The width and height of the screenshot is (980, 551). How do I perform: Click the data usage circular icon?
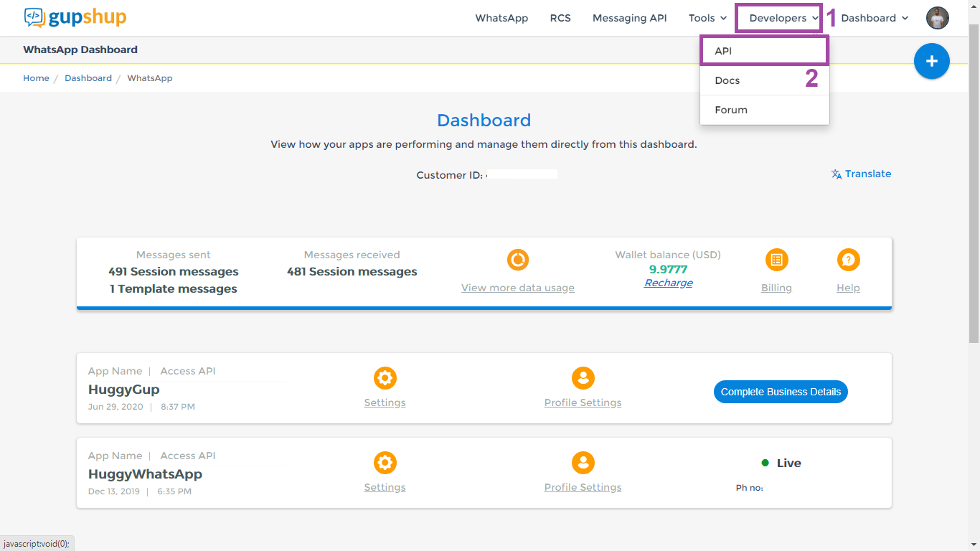[518, 260]
